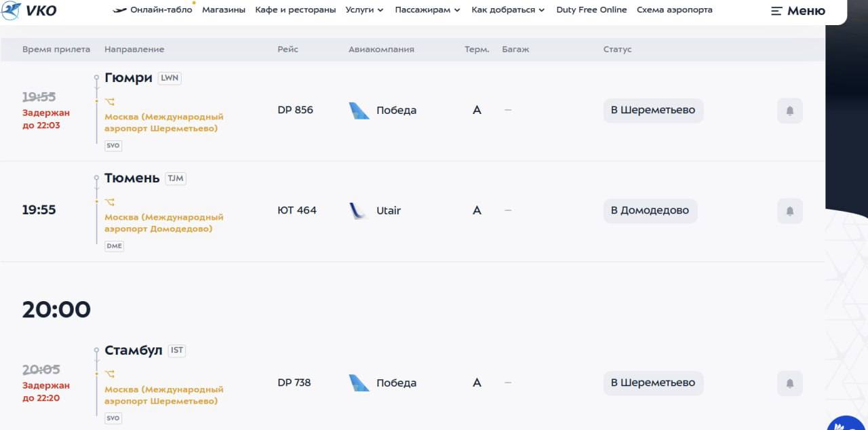Screen dimensions: 868x430
Task: Enable notification bell for flight DP 738
Action: [789, 383]
